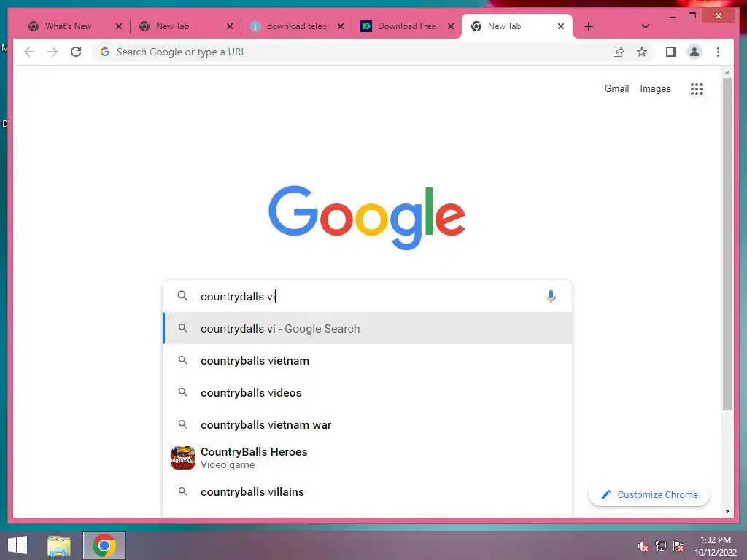The width and height of the screenshot is (747, 560).
Task: Click the scrollbar up arrow
Action: 727,72
